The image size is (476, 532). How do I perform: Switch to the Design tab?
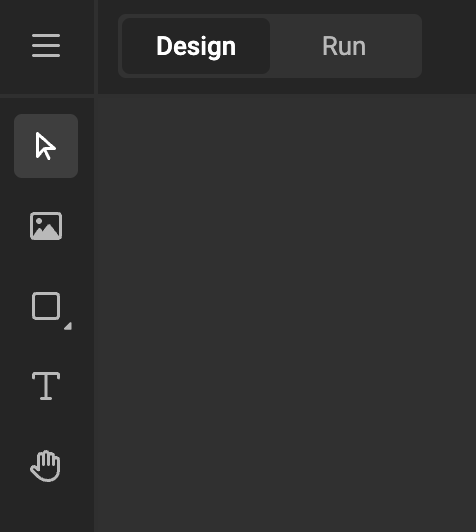pyautogui.click(x=196, y=46)
